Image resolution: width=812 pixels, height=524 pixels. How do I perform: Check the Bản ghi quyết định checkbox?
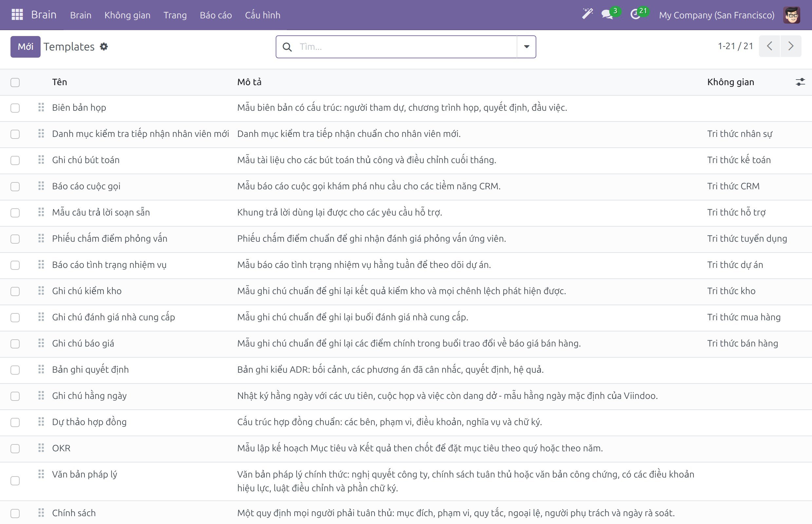[x=15, y=370]
